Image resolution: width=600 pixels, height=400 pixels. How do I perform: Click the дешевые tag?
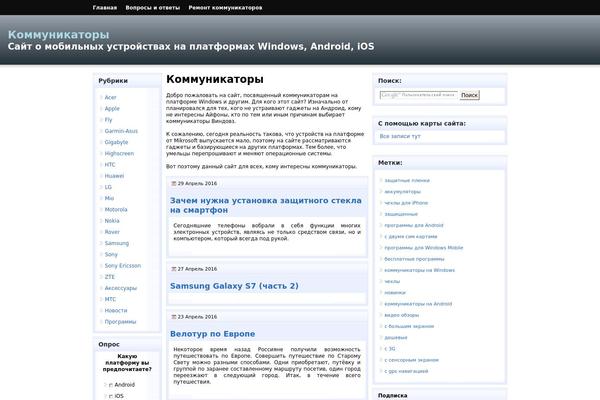396,338
